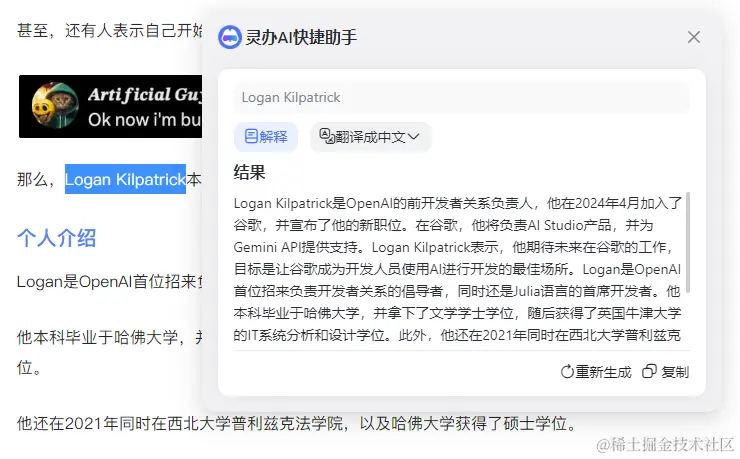The height and width of the screenshot is (459, 740).
Task: Click the cat avatar in the tweet image
Action: (55, 105)
